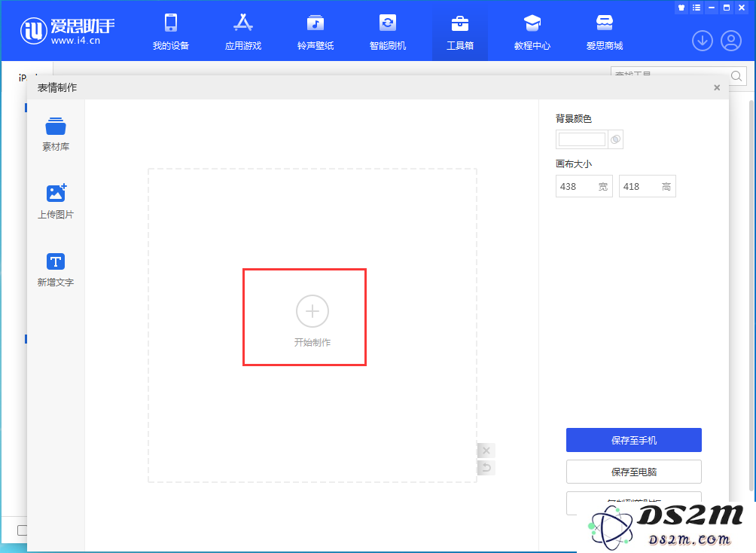Screen dimensions: 756x553
Task: Click the 背景颜色 label
Action: [x=573, y=119]
